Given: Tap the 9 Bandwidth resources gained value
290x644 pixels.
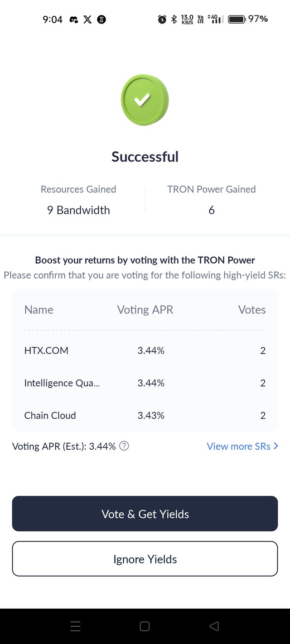Looking at the screenshot, I should tap(78, 210).
